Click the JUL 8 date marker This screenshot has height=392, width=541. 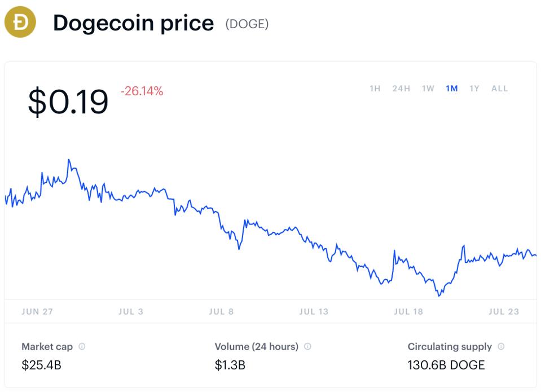[x=221, y=311]
